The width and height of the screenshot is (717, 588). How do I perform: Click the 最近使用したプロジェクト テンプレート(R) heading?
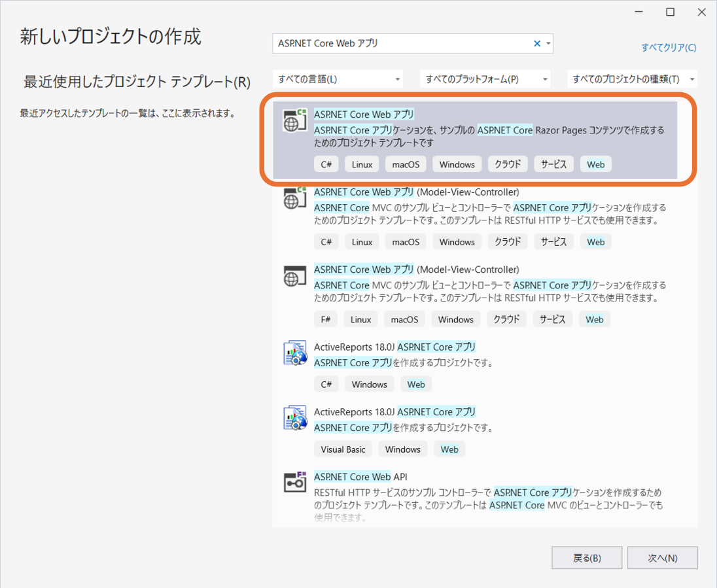(x=137, y=82)
